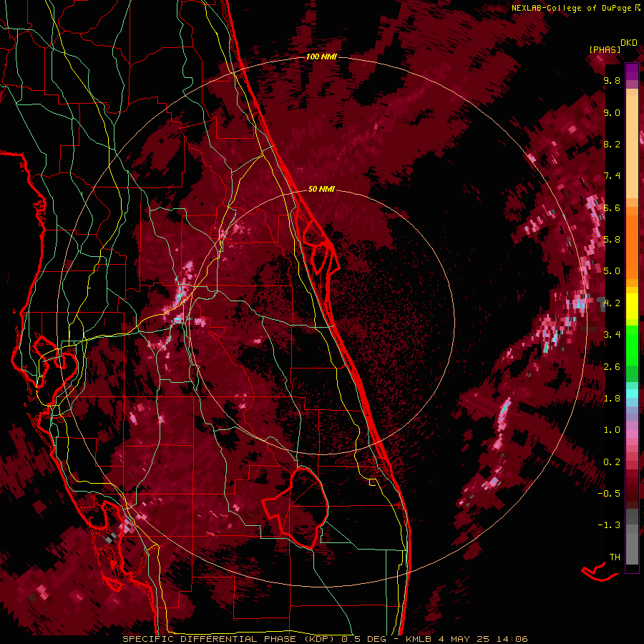Click the 9.0 color scale value
This screenshot has width=644, height=644.
[612, 112]
